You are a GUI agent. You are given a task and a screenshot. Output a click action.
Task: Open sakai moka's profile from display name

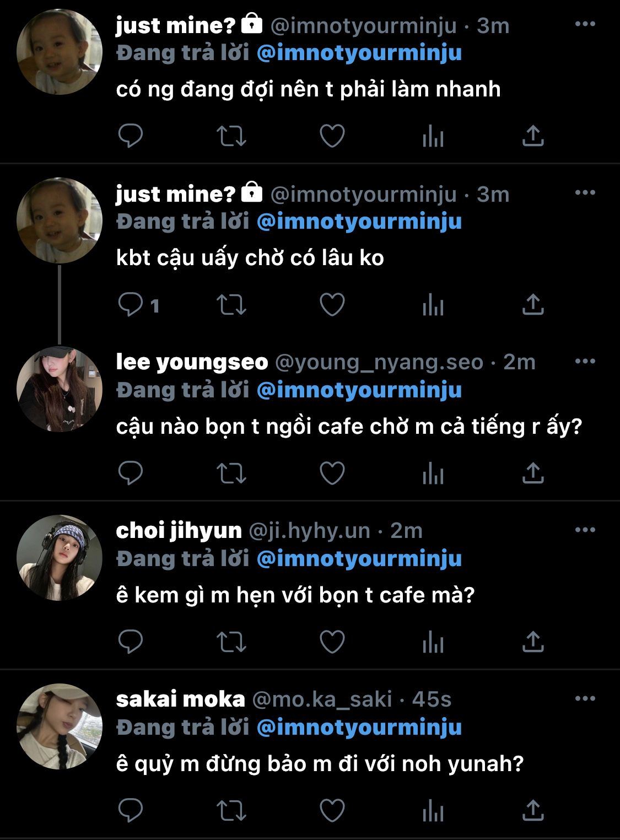coord(180,699)
